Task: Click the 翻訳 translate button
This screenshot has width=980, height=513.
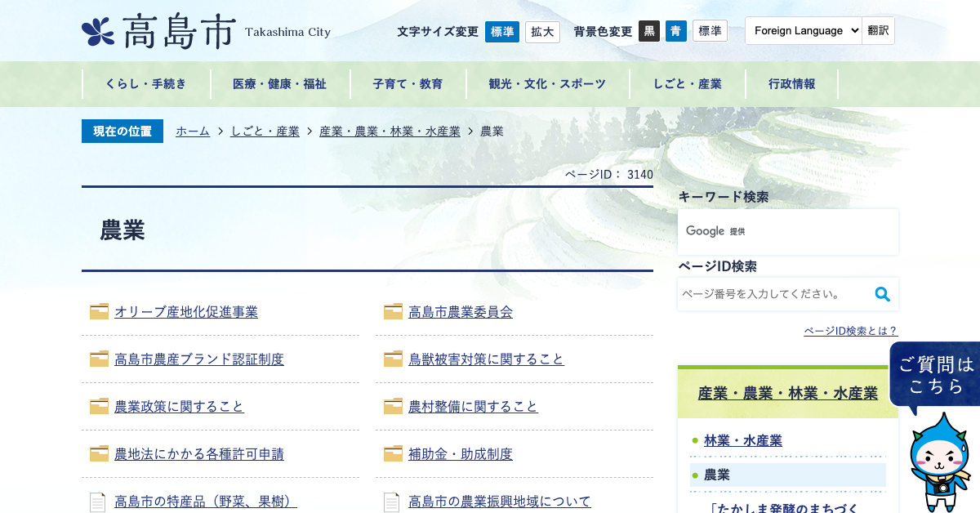Action: (x=878, y=30)
